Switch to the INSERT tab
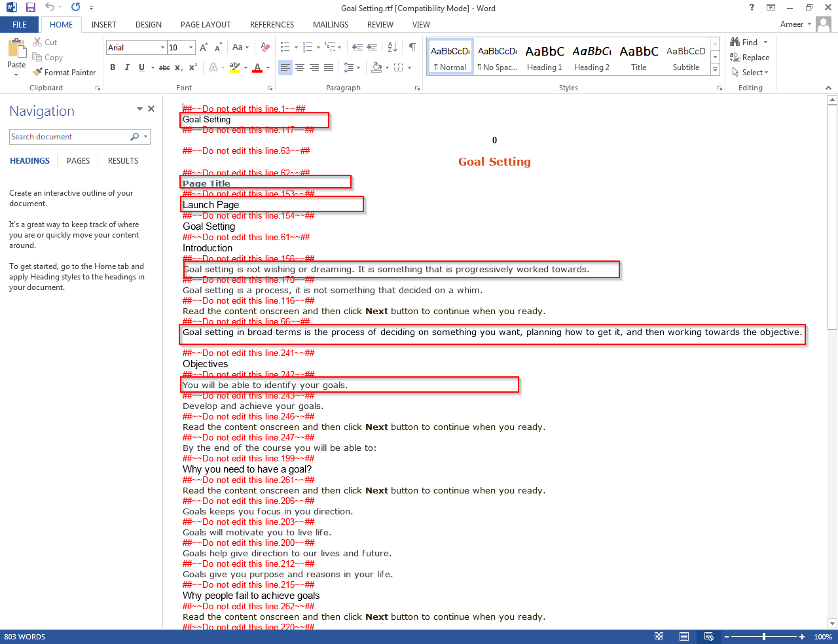 [103, 24]
